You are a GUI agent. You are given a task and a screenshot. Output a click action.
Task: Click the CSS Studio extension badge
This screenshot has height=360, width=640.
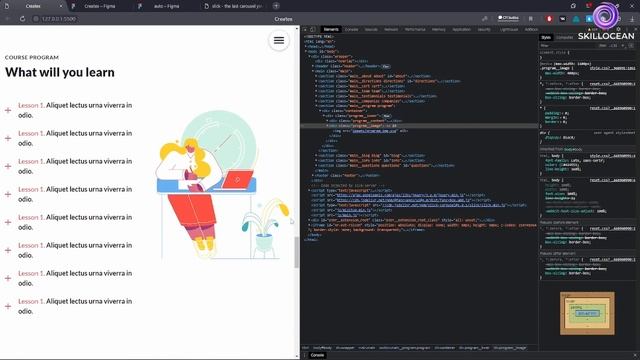point(508,18)
